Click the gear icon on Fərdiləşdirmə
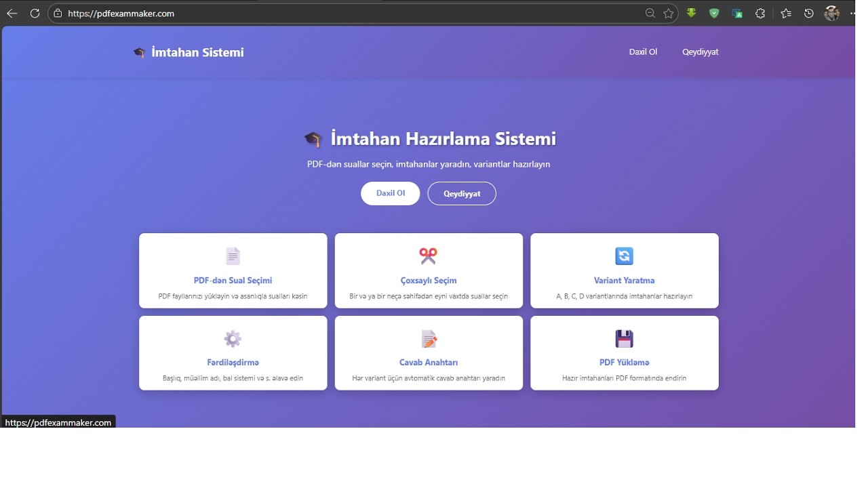 point(233,338)
